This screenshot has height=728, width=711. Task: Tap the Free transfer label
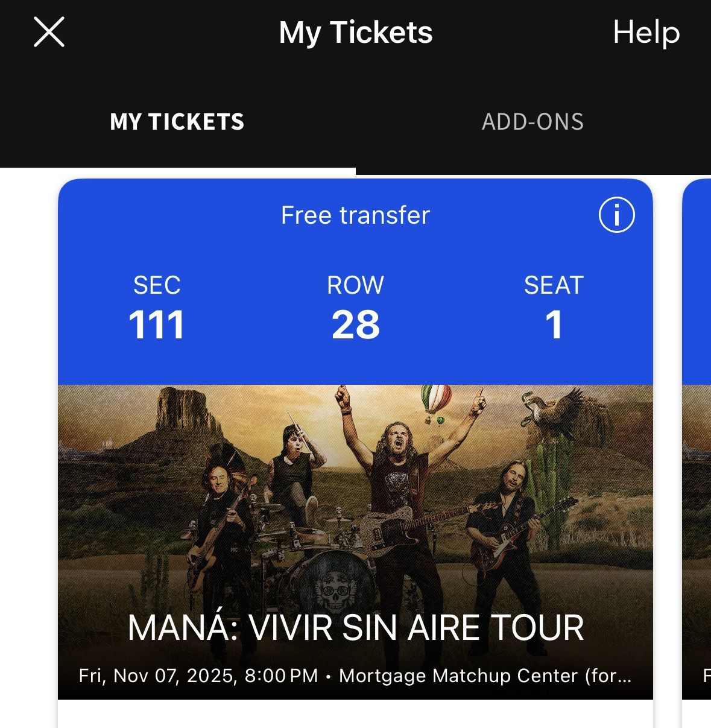click(355, 215)
